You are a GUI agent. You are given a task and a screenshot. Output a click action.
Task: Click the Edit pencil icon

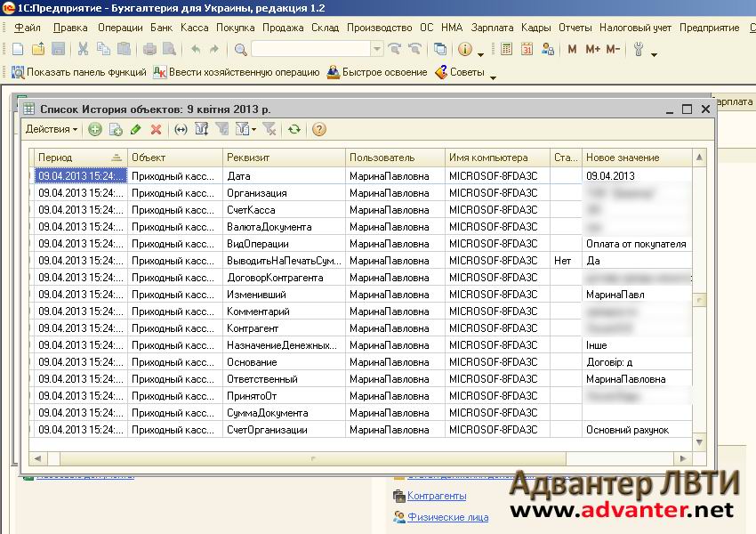click(x=136, y=129)
